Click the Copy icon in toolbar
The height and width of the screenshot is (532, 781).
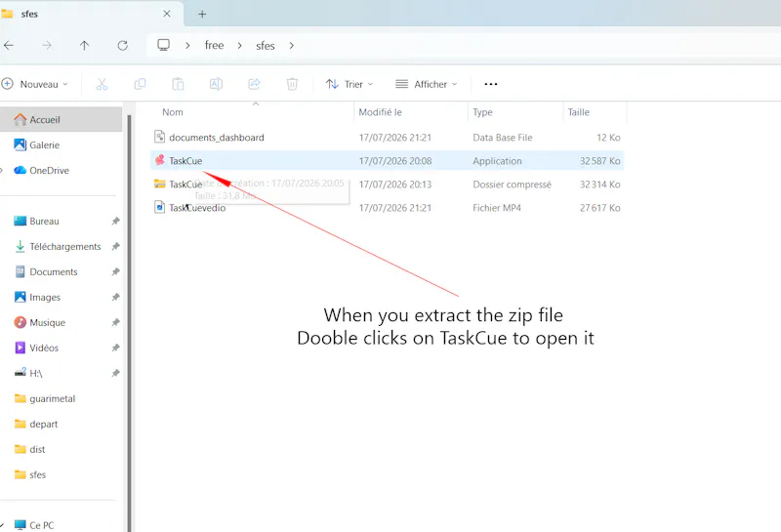(140, 84)
